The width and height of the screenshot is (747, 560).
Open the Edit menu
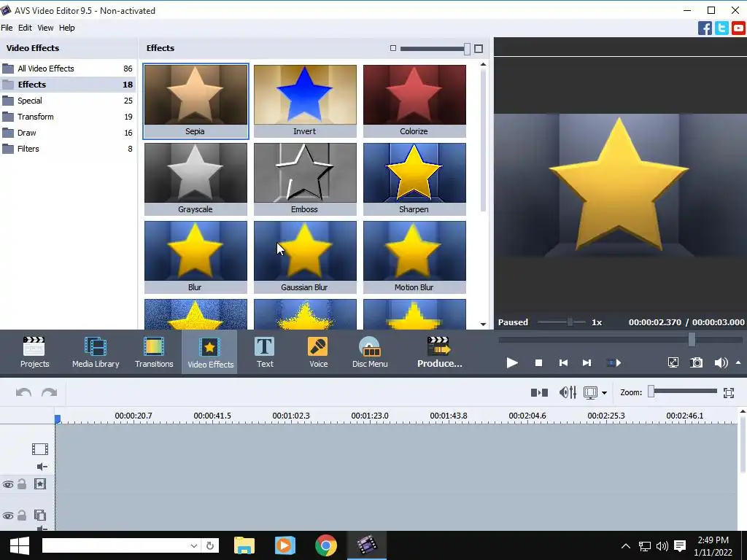25,28
